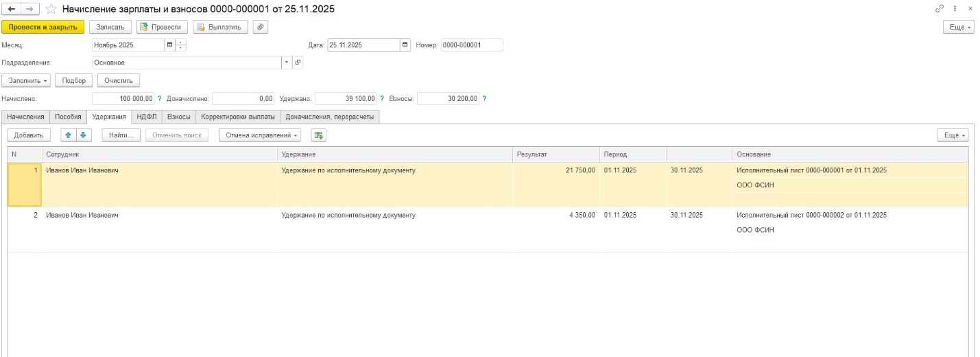Viewport: 980px width, 357px height.
Task: Open the Начисления tab
Action: [25, 117]
